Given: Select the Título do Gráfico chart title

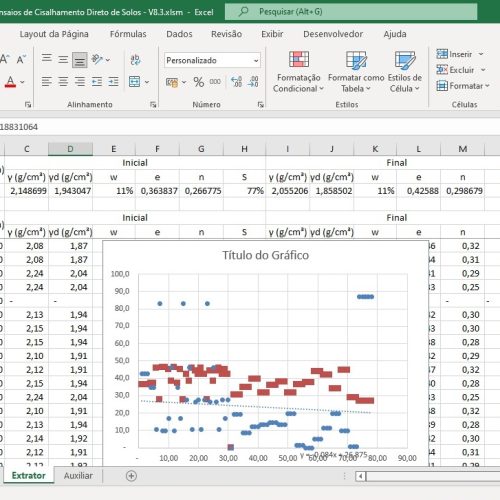Looking at the screenshot, I should coord(265,255).
